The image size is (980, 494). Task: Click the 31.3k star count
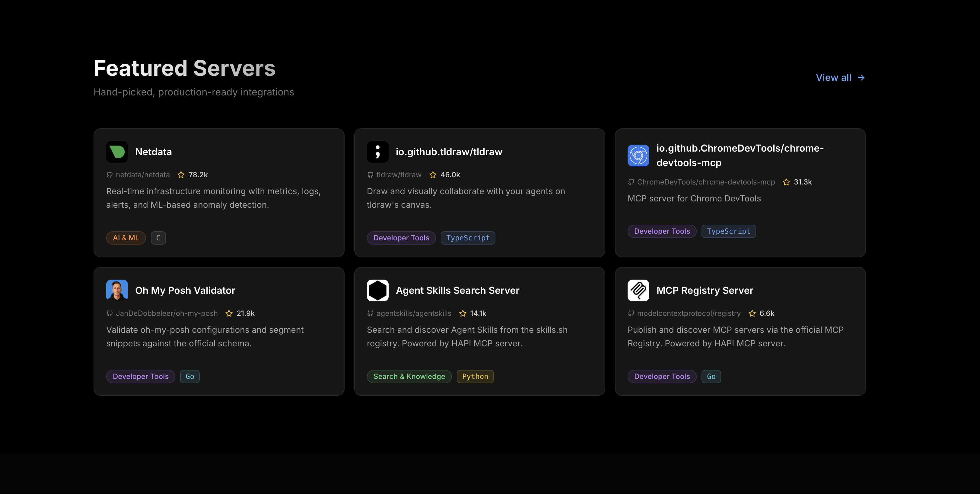[x=803, y=182]
